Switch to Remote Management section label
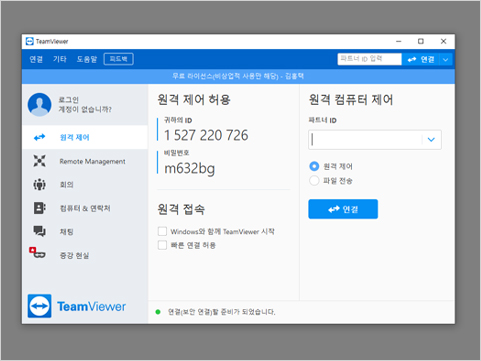 [92, 161]
